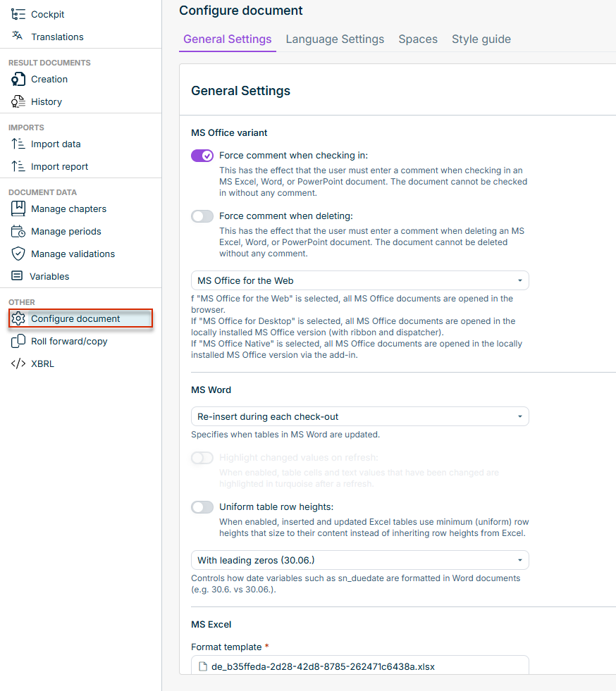
Task: Switch to General Settings tab
Action: click(228, 39)
